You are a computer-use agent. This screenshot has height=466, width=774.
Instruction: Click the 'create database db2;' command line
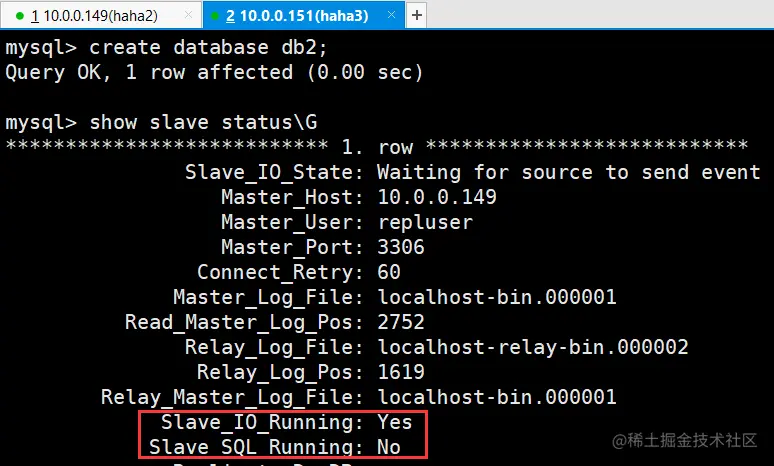[x=166, y=48]
